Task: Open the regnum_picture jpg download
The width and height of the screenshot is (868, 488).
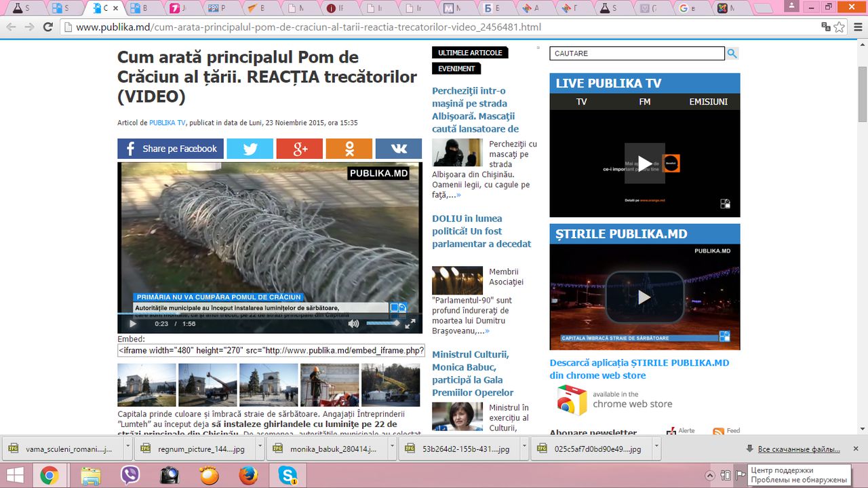Action: tap(194, 449)
